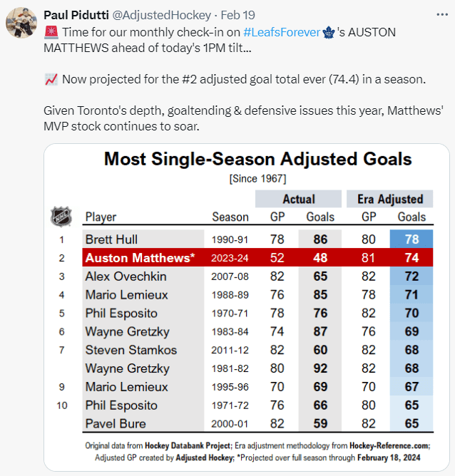The height and width of the screenshot is (476, 455).
Task: Click Paul Pidutti's profile avatar
Action: (21, 24)
